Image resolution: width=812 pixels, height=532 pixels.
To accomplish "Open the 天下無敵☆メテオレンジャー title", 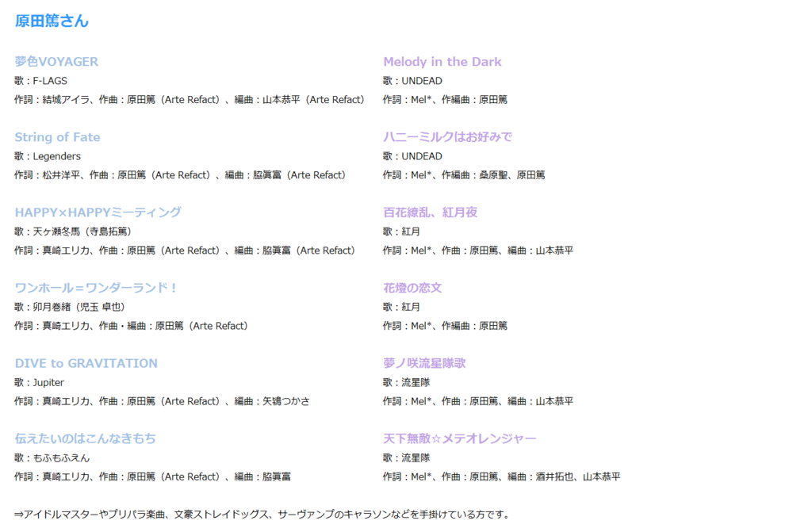I will (x=460, y=438).
